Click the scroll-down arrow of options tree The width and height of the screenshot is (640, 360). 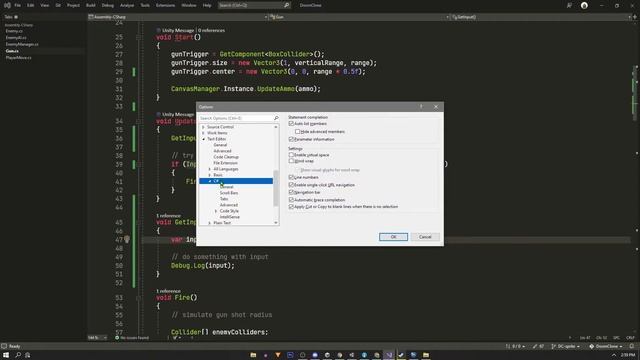tap(276, 223)
